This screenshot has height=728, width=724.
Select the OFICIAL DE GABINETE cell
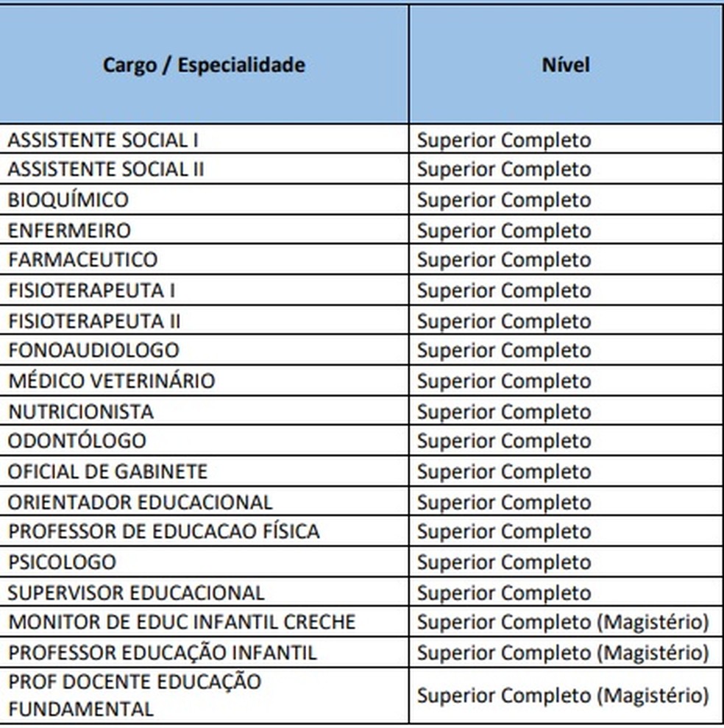tap(107, 472)
